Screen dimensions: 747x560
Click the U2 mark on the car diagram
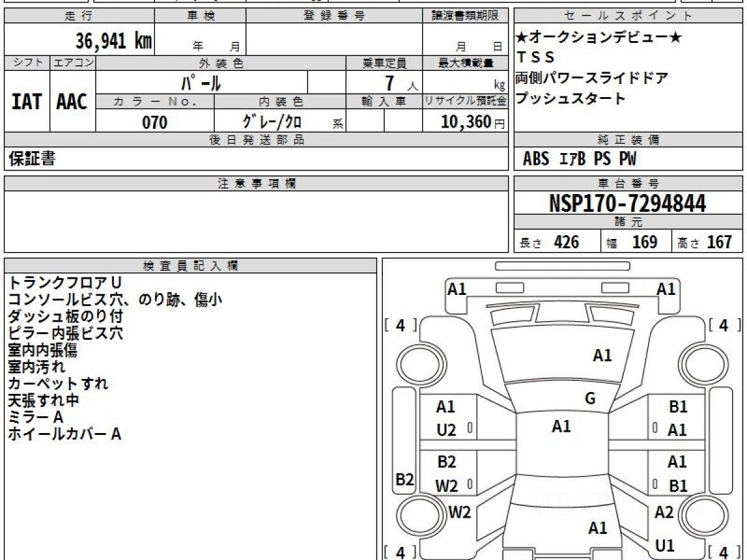coord(446,429)
